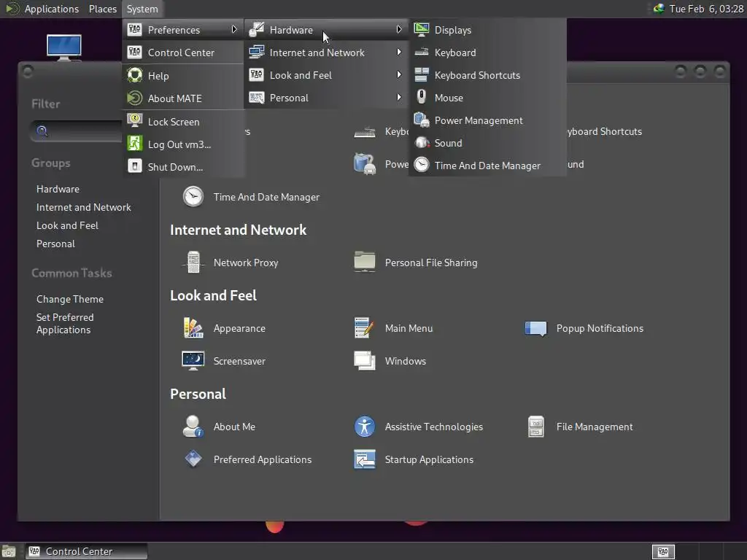Expand the Internet and Network submenu
Viewport: 747px width, 560px height.
tap(326, 52)
